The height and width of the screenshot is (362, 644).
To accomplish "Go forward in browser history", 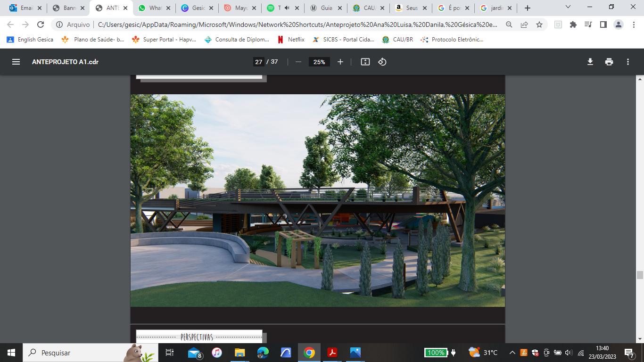I will pos(25,25).
